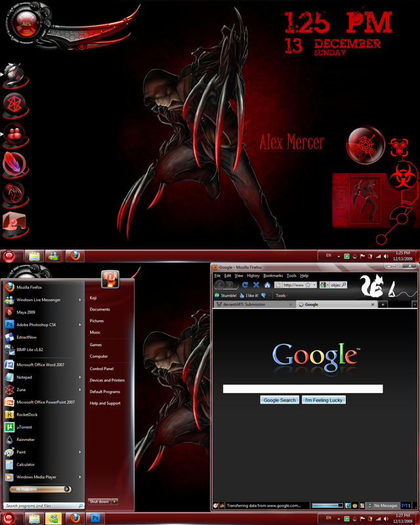
Task: Open Control Panel from Start menu
Action: pos(102,369)
